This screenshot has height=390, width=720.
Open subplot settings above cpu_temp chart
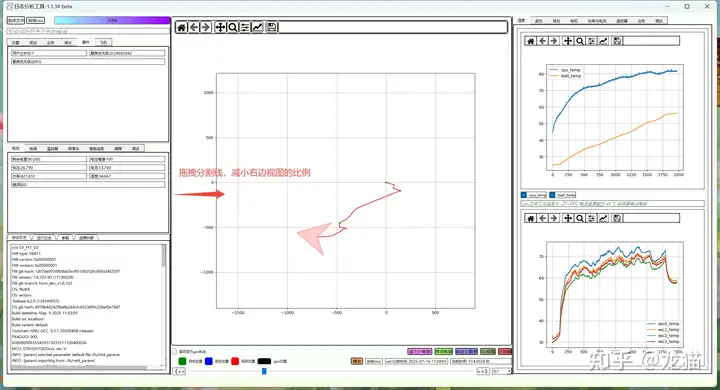(x=591, y=41)
